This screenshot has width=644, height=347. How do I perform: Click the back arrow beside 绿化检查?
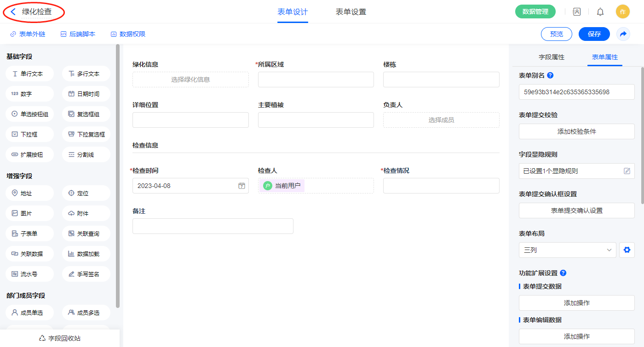click(13, 12)
